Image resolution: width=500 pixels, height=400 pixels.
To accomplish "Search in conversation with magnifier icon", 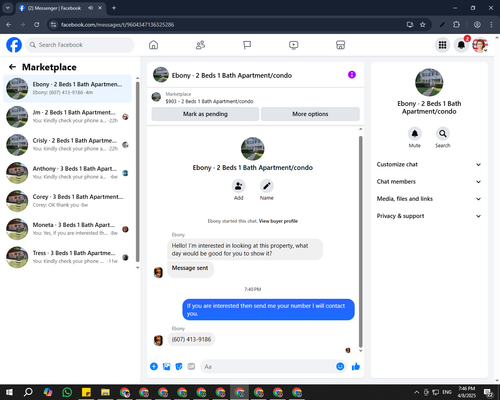I will click(x=443, y=134).
